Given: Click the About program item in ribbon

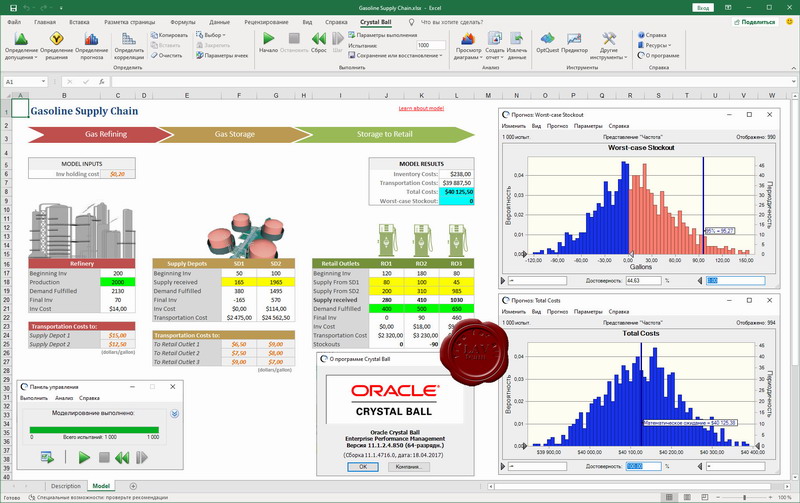Looking at the screenshot, I should tap(658, 55).
